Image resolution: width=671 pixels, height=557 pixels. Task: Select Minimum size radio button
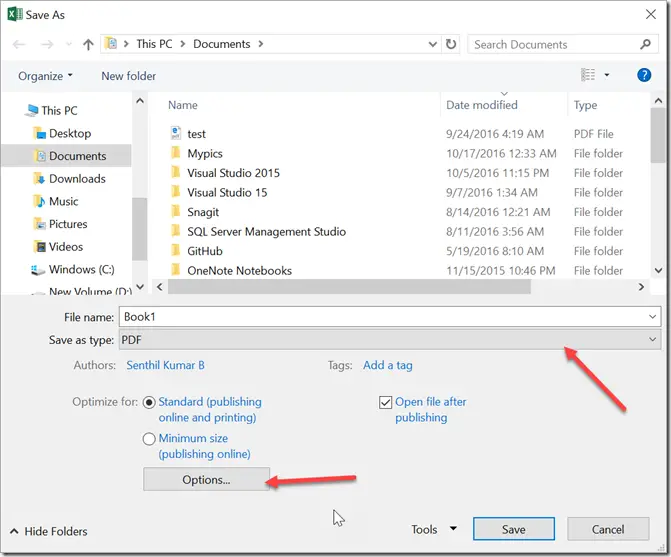point(149,439)
